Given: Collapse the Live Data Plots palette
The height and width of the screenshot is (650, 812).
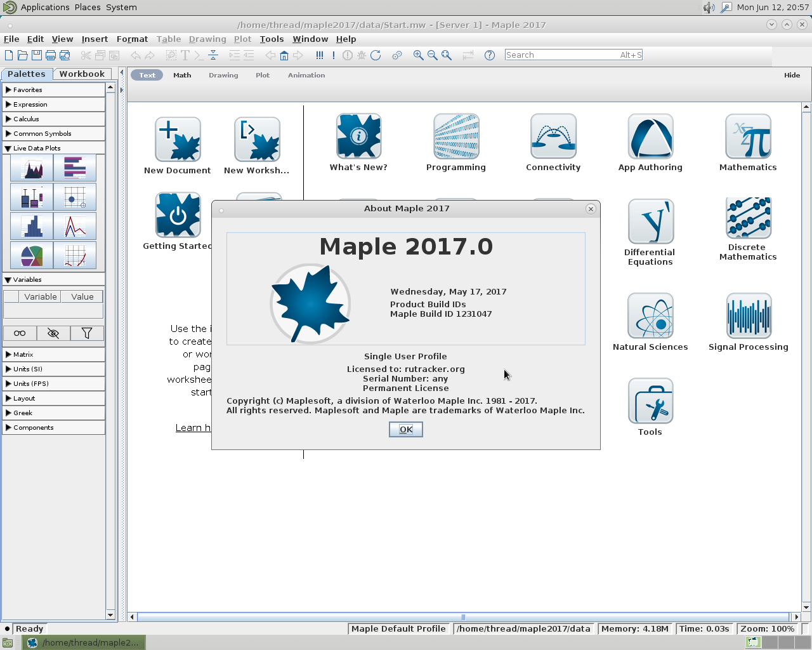Looking at the screenshot, I should pos(54,148).
